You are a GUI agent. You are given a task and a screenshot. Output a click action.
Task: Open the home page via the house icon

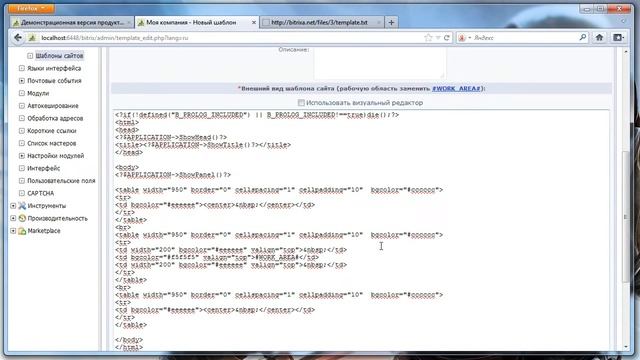(x=599, y=38)
